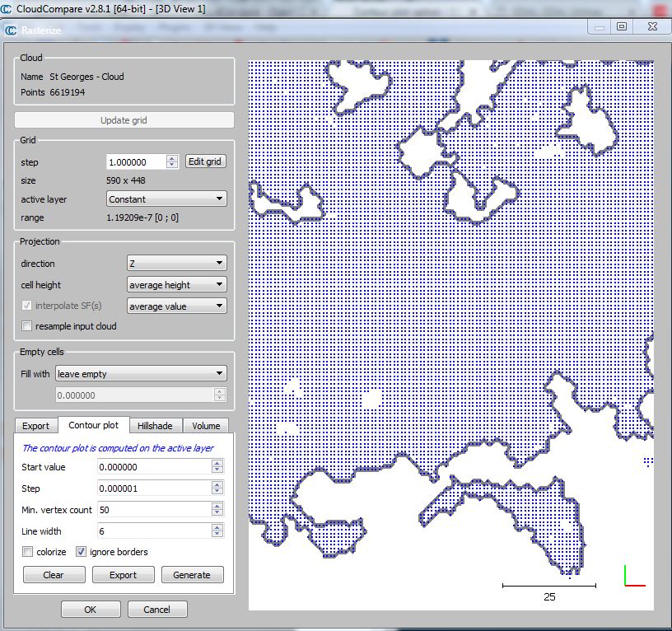
Task: Click the Min. vertex count field
Action: pos(153,510)
